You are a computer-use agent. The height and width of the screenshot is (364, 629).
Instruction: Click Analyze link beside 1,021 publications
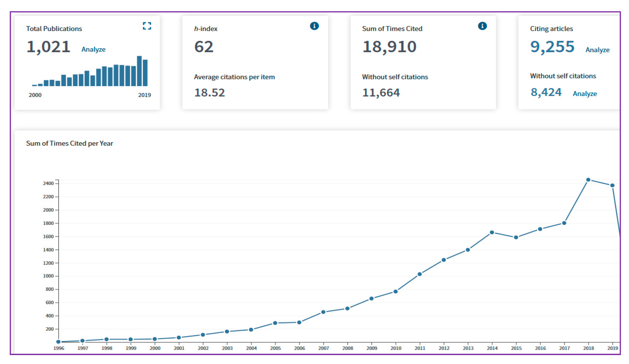click(x=93, y=49)
